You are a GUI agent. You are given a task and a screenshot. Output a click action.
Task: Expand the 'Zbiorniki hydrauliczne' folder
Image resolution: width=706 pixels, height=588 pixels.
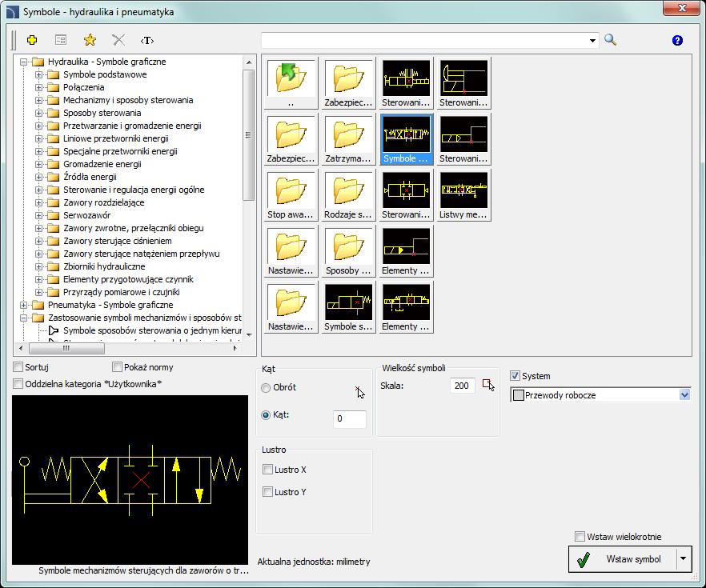pos(38,266)
